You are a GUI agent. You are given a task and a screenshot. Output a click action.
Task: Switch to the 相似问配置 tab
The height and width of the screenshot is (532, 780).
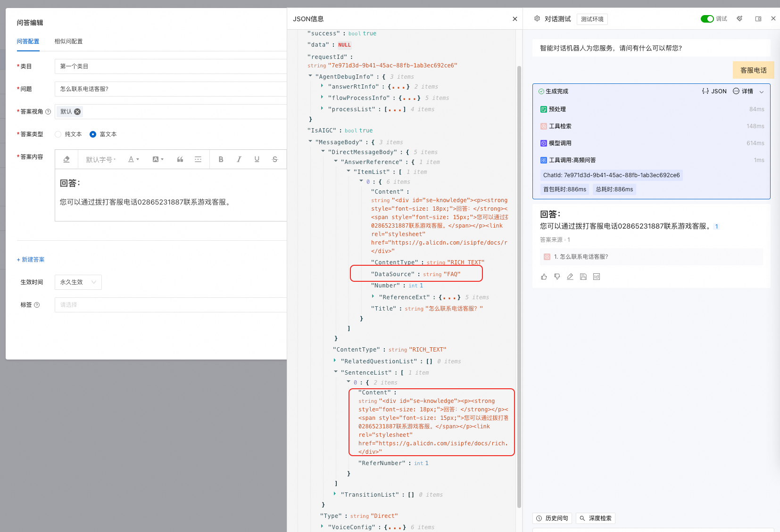[68, 41]
